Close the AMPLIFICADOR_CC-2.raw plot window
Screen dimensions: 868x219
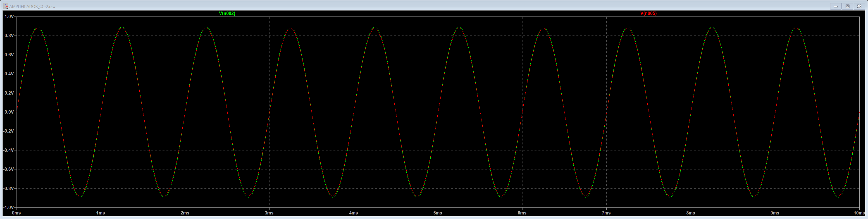point(859,6)
